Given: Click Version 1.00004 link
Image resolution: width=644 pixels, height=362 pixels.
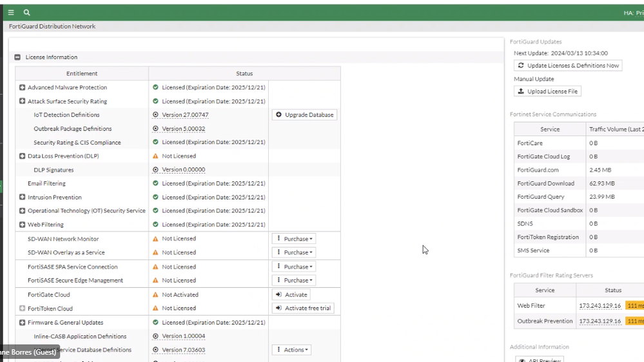Looking at the screenshot, I should click(184, 336).
